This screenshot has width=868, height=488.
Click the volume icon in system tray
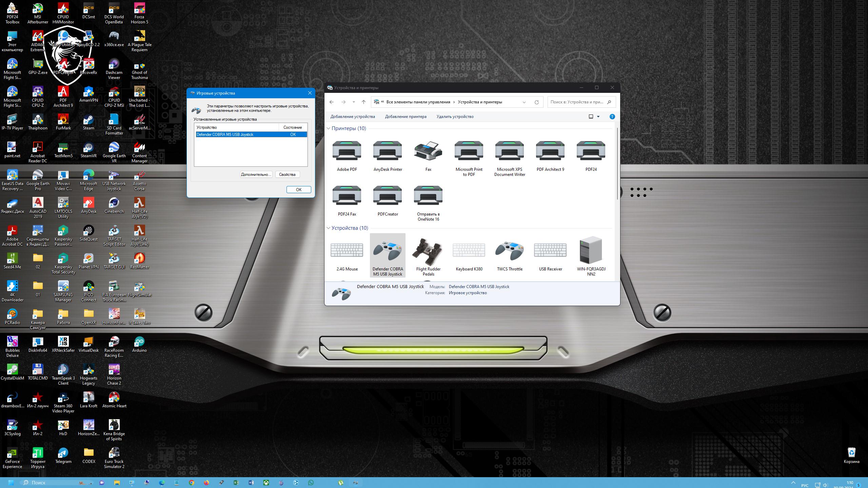825,485
